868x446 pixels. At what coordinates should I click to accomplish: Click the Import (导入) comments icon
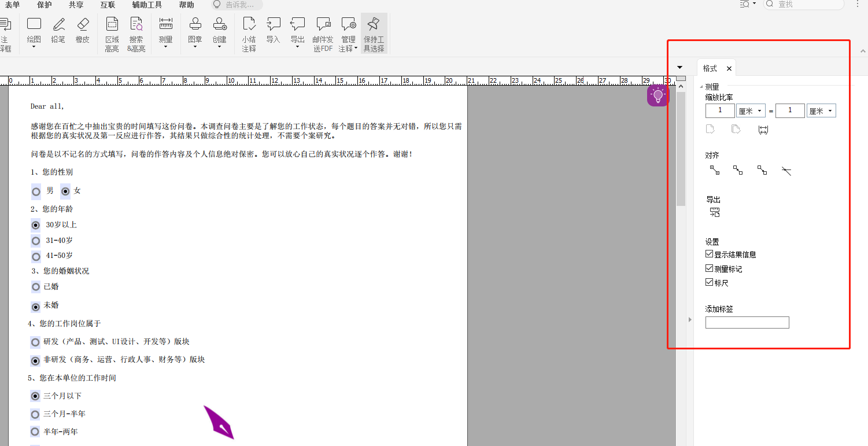pos(273,30)
